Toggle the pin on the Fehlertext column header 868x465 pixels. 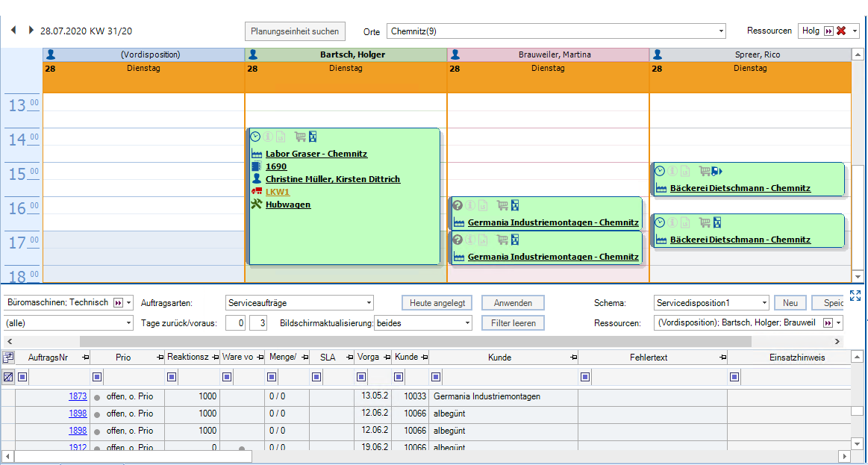coord(721,358)
